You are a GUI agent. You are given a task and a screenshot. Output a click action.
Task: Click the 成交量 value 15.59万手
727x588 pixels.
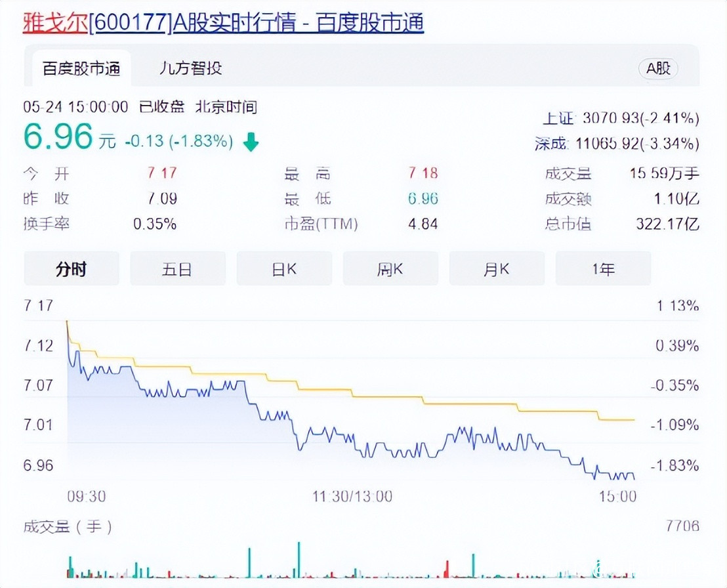pyautogui.click(x=665, y=173)
